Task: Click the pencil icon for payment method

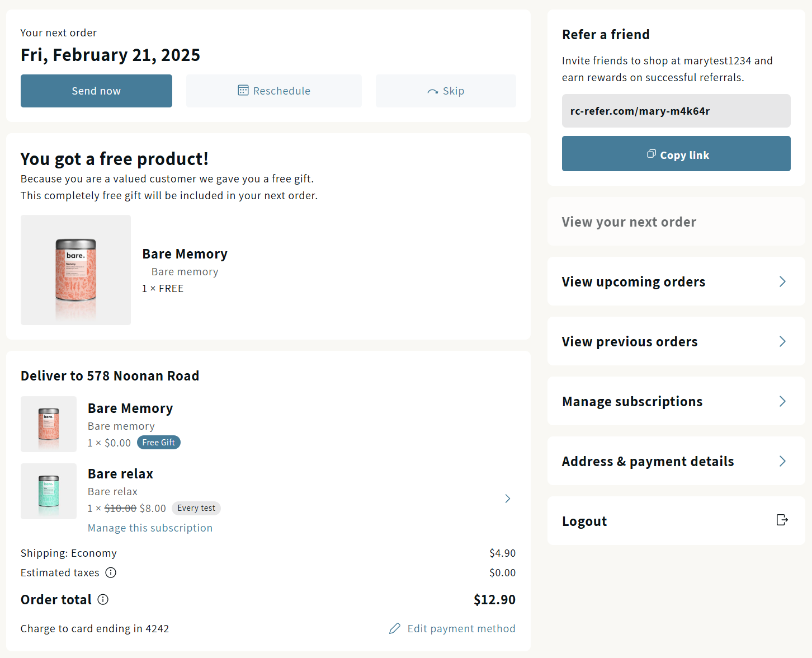Action: (x=395, y=628)
